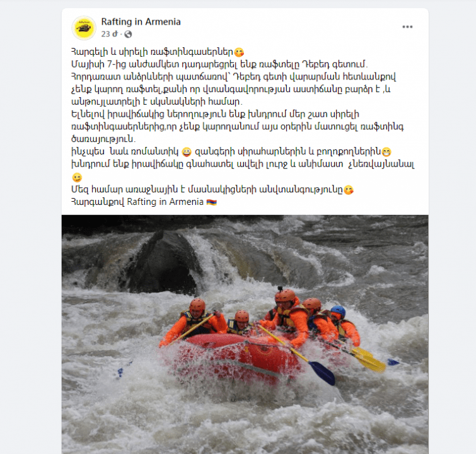This screenshot has height=454, width=476.
Task: Click the winking emoji on its own line
Action: [x=77, y=177]
